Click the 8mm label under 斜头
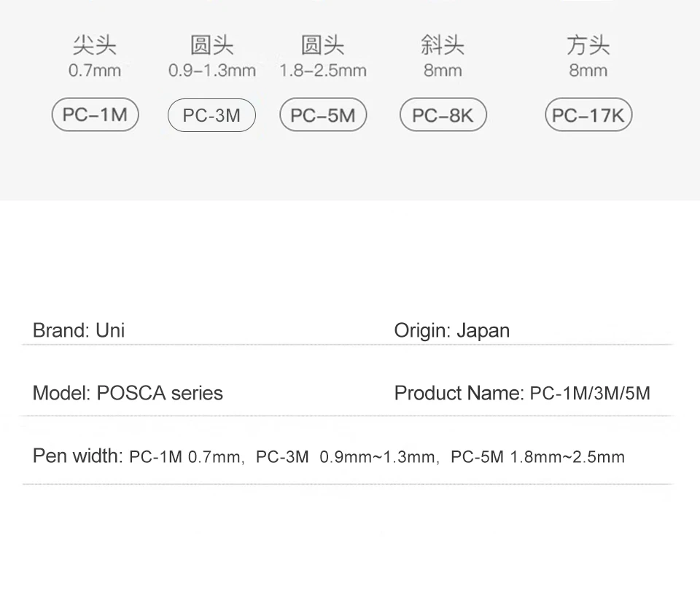The height and width of the screenshot is (608, 700). [443, 71]
